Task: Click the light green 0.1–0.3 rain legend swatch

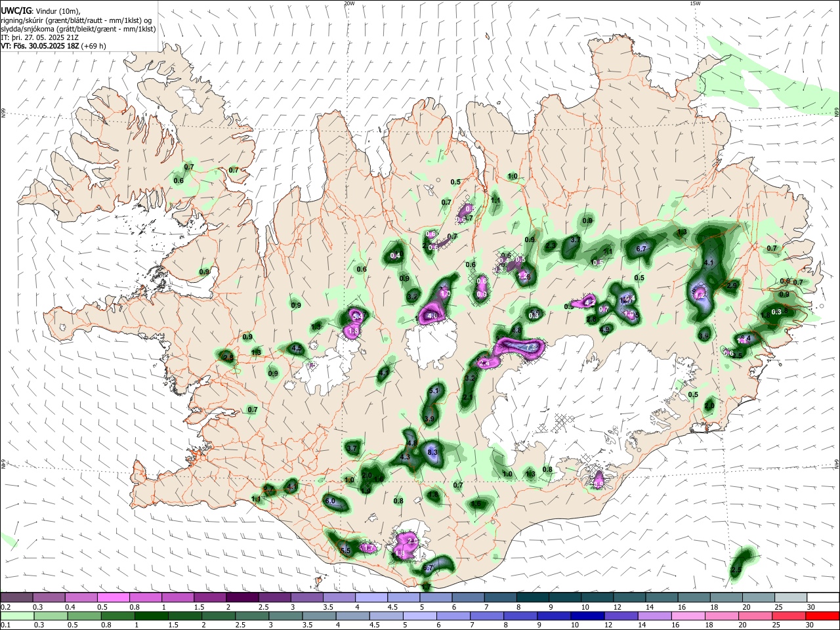Action: tap(18, 616)
